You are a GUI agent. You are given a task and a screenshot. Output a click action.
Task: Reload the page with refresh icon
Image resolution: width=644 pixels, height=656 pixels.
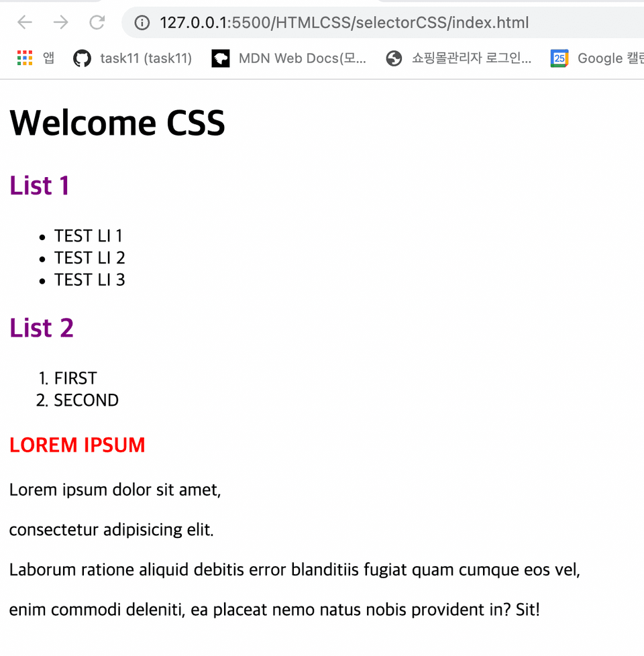point(97,23)
